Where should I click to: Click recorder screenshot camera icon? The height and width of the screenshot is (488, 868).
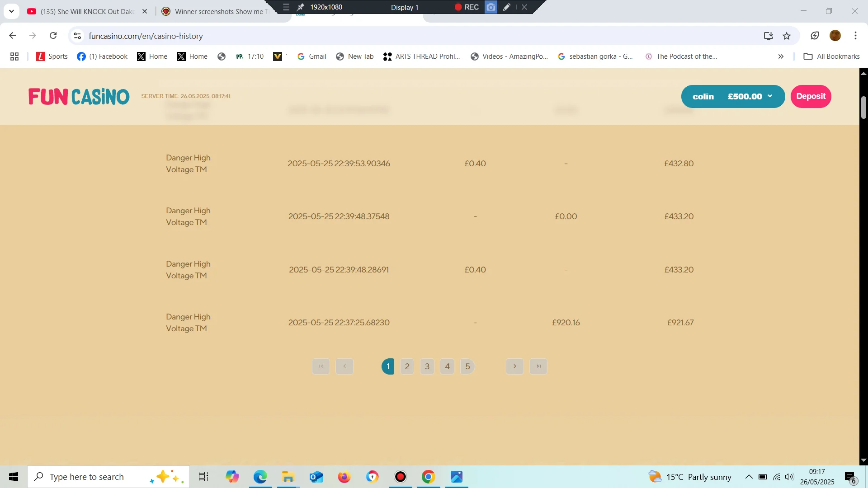tap(491, 7)
